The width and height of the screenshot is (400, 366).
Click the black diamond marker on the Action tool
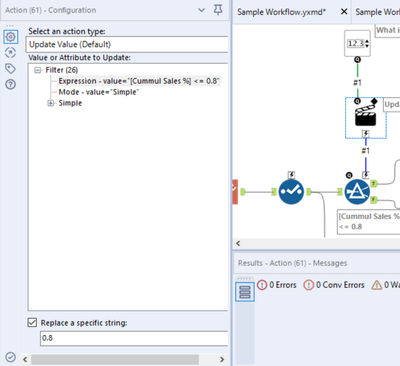pyautogui.click(x=374, y=101)
